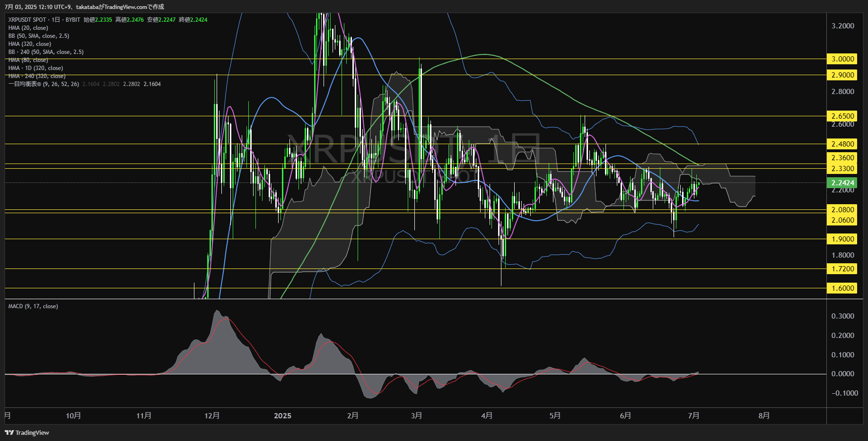Screen dimensions: 868x441
Task: Select the HMA (20, close) indicator legend
Action: (28, 28)
